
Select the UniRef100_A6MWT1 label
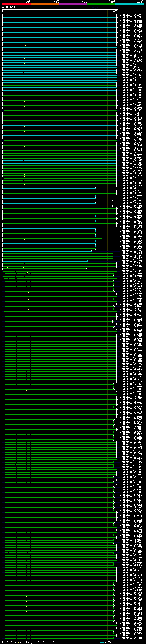(131, 40)
